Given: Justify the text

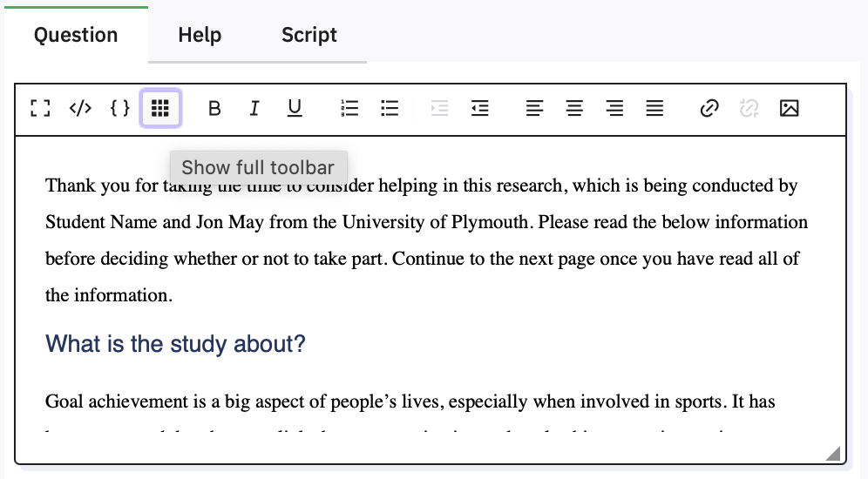Looking at the screenshot, I should (x=654, y=109).
